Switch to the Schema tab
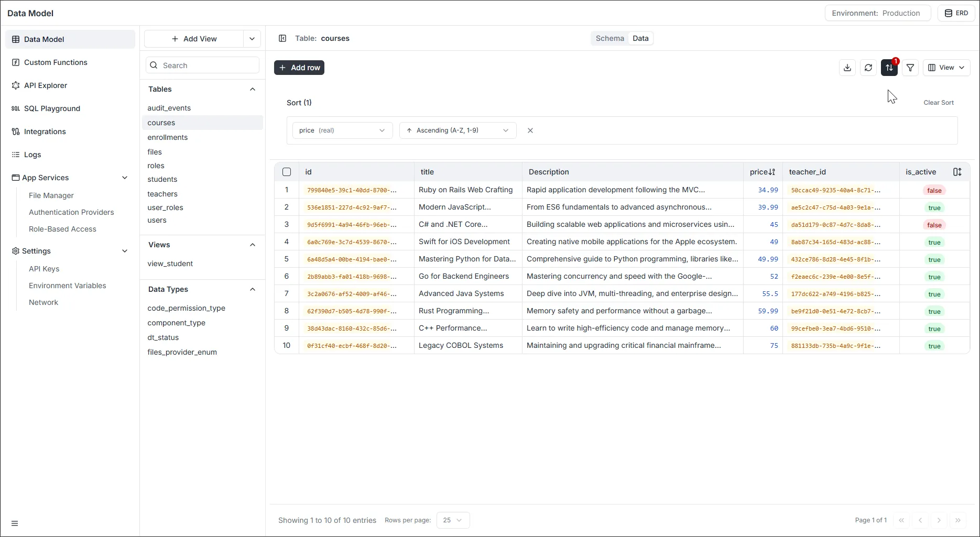Viewport: 980px width, 537px height. coord(609,38)
